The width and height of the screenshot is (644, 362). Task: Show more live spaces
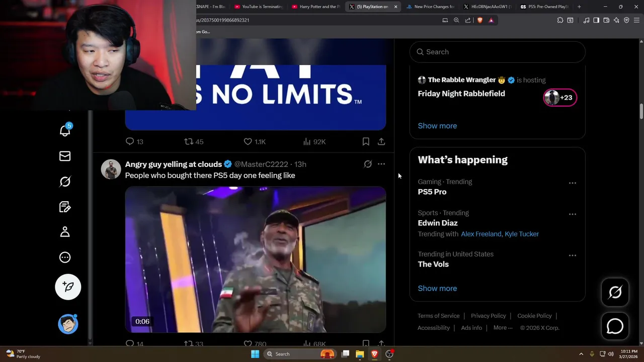437,126
